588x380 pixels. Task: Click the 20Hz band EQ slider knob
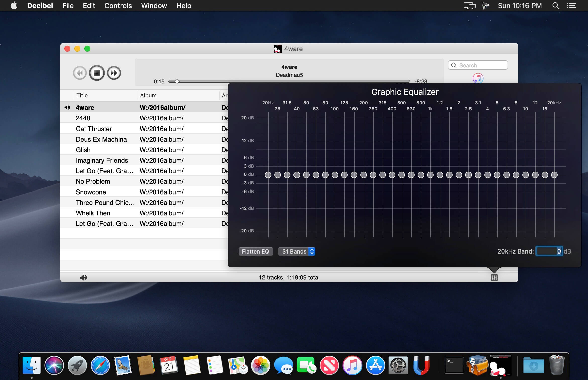pyautogui.click(x=268, y=175)
